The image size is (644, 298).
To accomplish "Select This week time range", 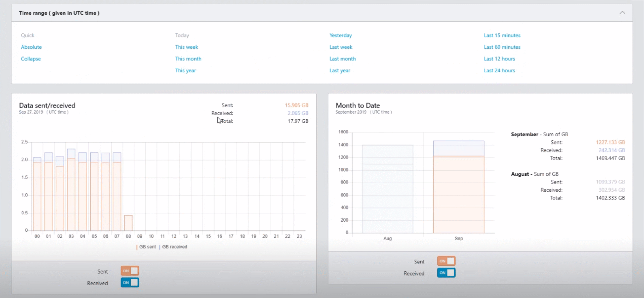I will pyautogui.click(x=186, y=47).
